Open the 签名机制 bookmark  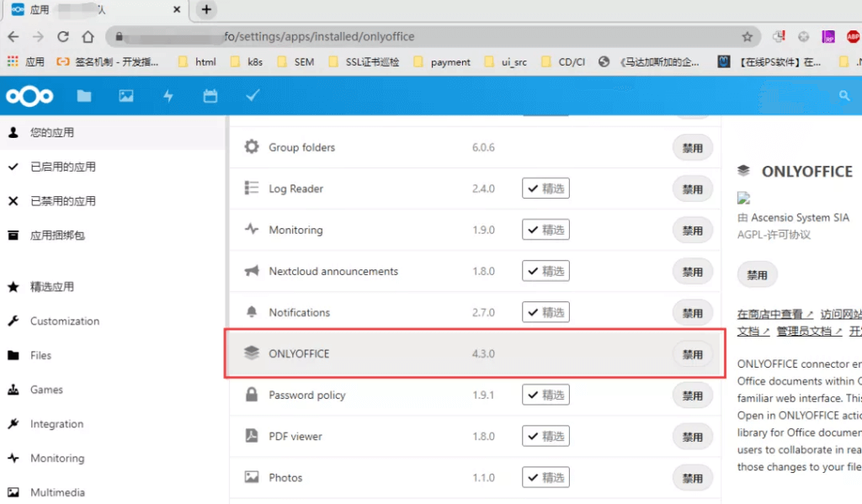[x=108, y=62]
